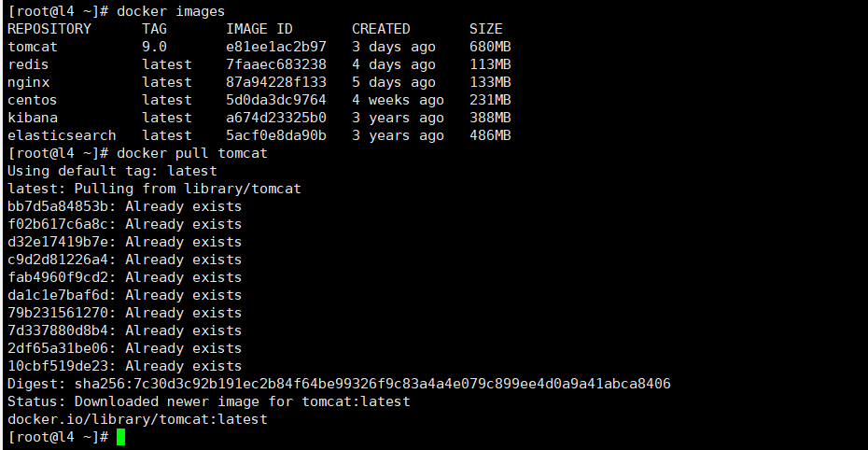Select the 'docker images' command text
This screenshot has height=450, width=868.
pos(171,11)
